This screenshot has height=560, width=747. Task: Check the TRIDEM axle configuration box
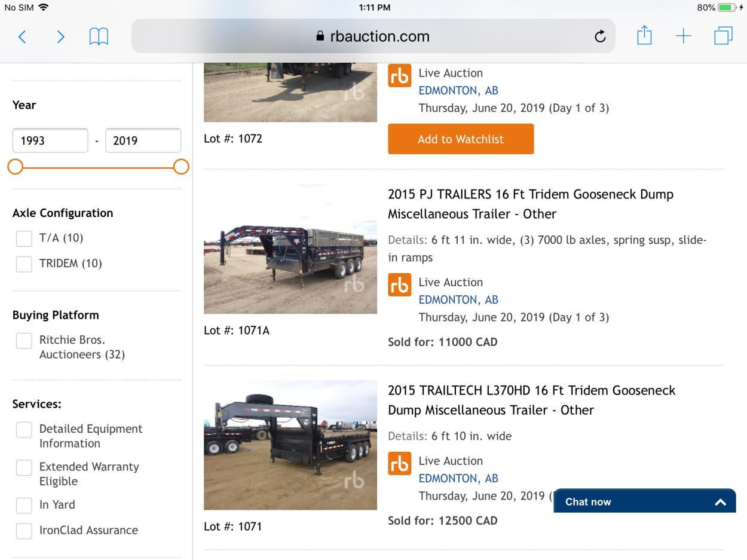point(24,264)
